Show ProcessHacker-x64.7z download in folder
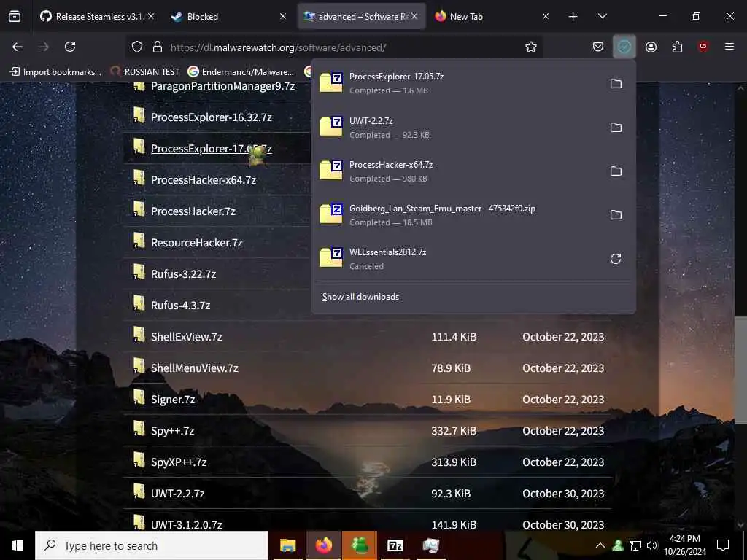 tap(616, 171)
